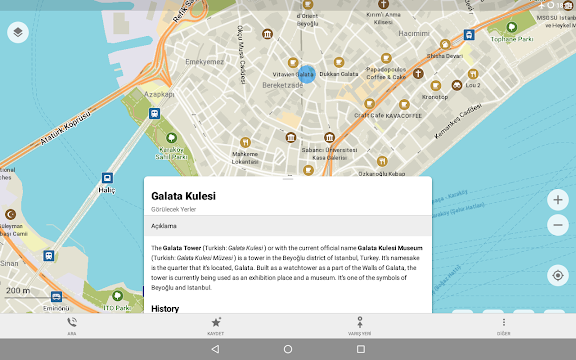Center map on my location
Screen dimensions: 576x360
(x=558, y=275)
